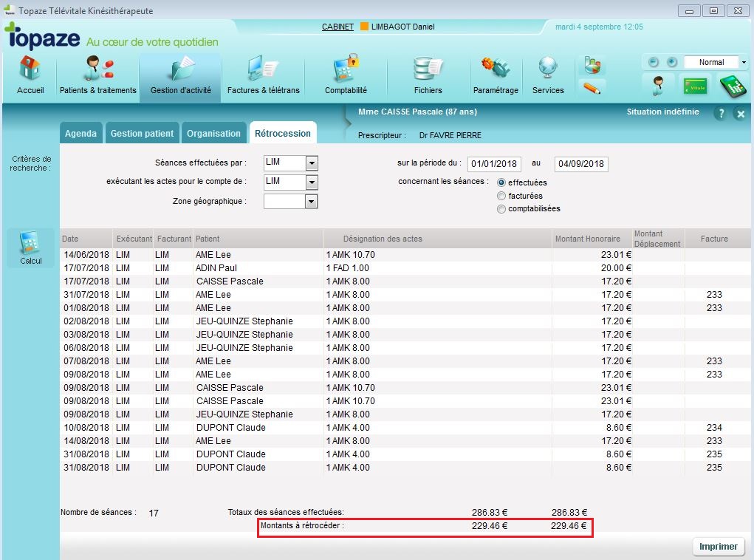Select the 10/08/2018 date cell
The image size is (754, 560).
tap(86, 427)
